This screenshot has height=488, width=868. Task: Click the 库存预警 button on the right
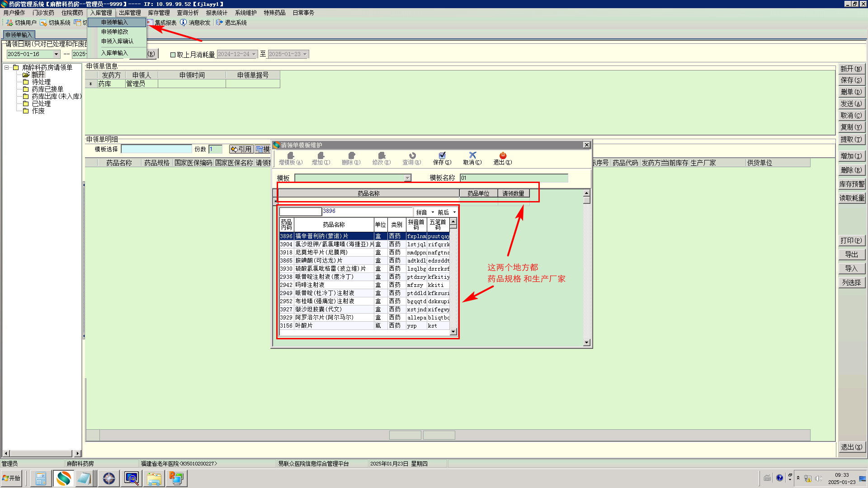[851, 184]
